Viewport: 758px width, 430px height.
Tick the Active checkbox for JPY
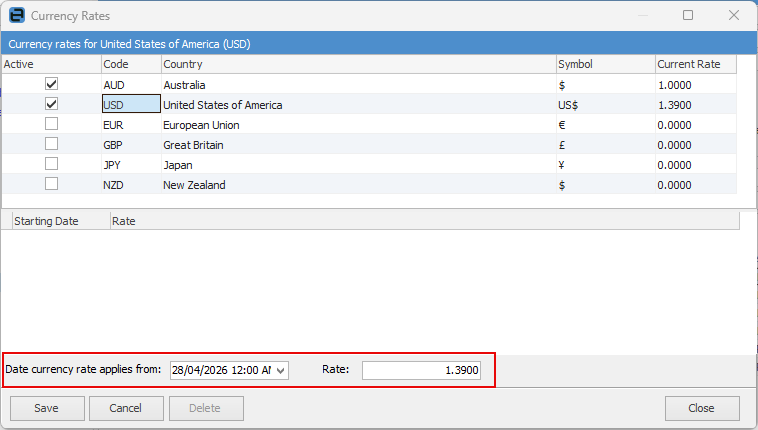click(x=51, y=163)
